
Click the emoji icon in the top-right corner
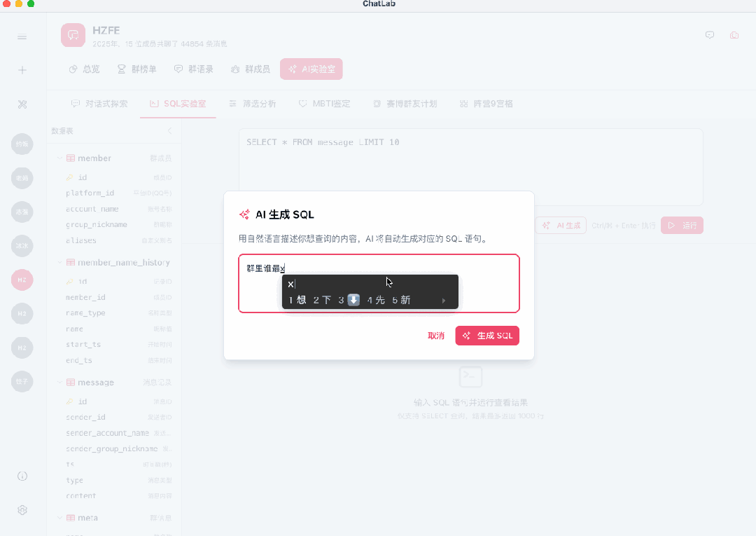(x=734, y=35)
